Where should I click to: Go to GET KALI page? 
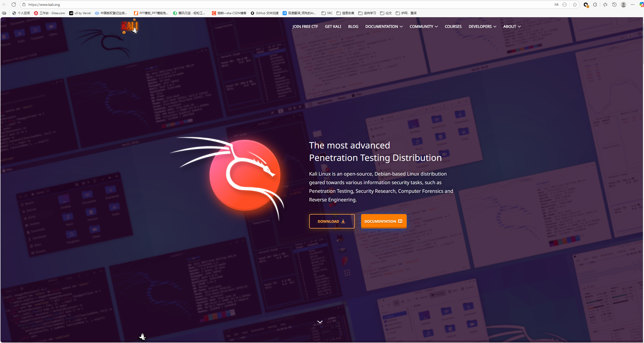pos(333,27)
